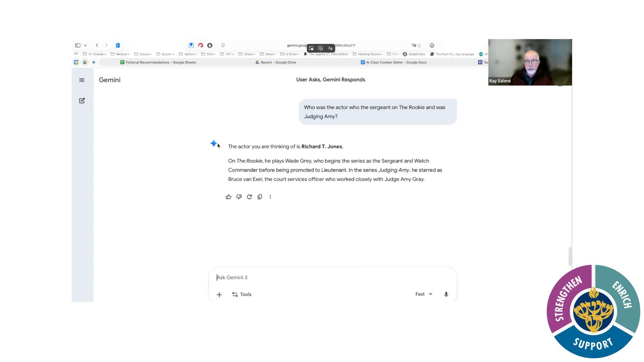Screen dimensions: 644x362
Task: Open the SodaStream bookmark link
Action: [414, 54]
